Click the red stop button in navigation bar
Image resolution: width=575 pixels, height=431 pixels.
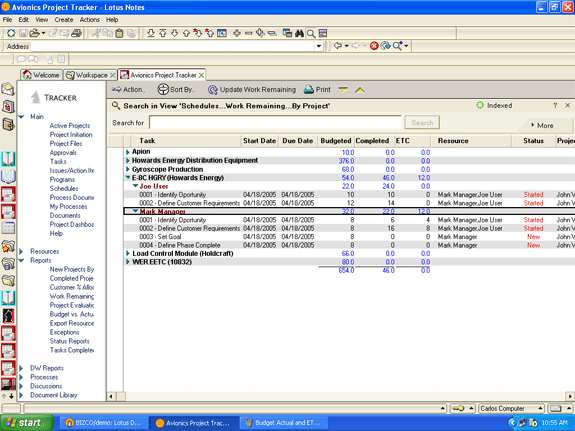(x=374, y=46)
